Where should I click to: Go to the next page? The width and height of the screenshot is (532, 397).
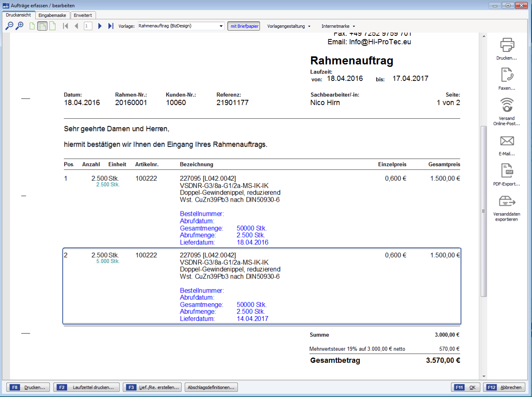100,26
